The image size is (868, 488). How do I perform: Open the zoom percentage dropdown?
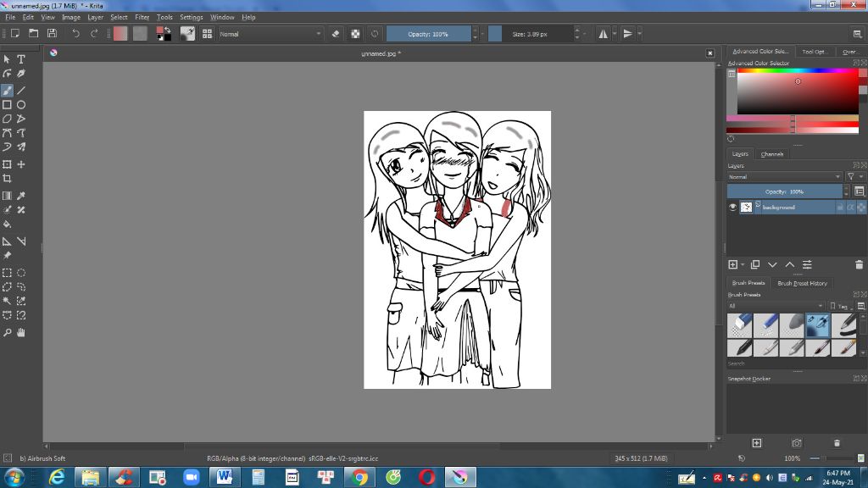(x=793, y=458)
